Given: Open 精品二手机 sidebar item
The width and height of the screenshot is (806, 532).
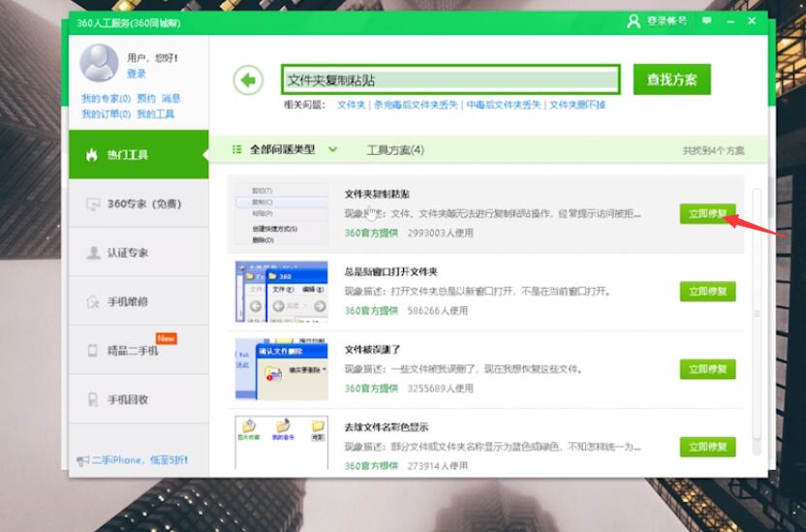Looking at the screenshot, I should (x=139, y=351).
